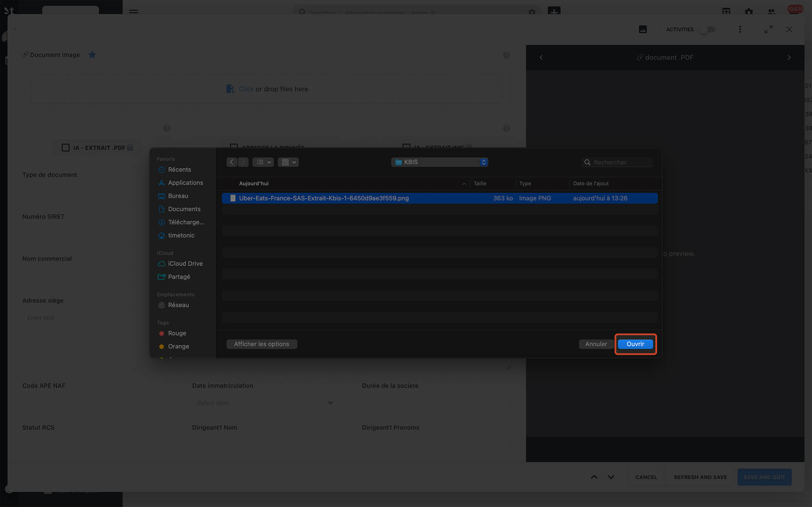
Task: Click the image icon next to ACTIVITIES
Action: pos(643,29)
